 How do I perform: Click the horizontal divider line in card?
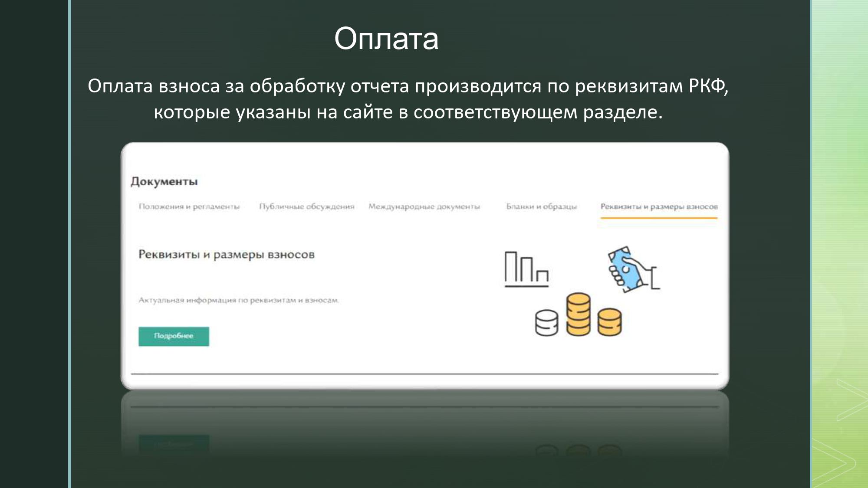424,373
